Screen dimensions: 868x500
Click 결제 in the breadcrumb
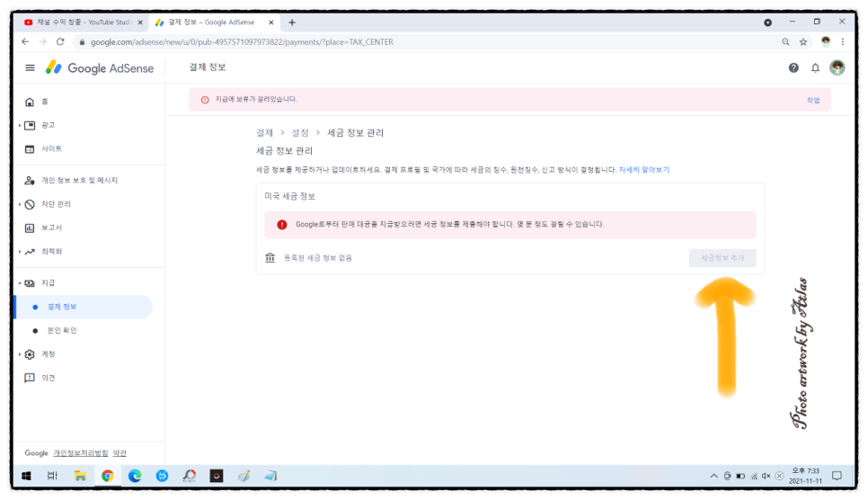[x=264, y=132]
